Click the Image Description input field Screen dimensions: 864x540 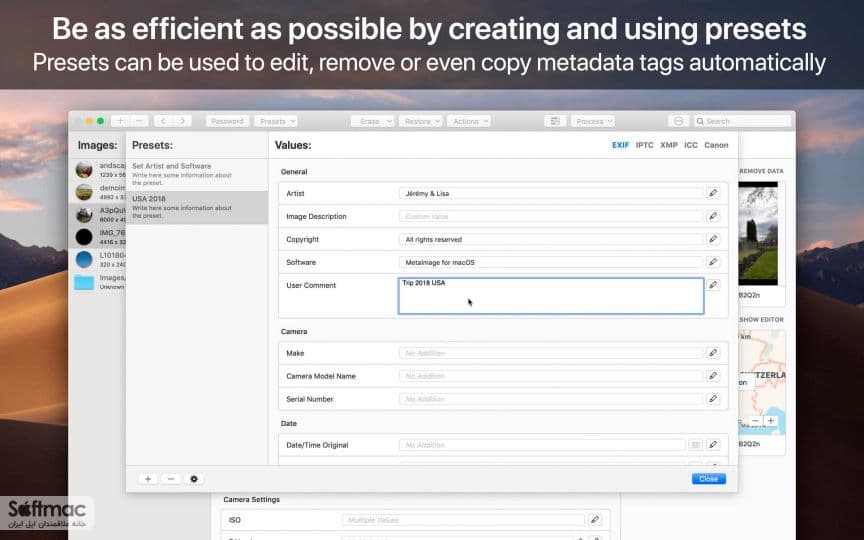(x=551, y=217)
